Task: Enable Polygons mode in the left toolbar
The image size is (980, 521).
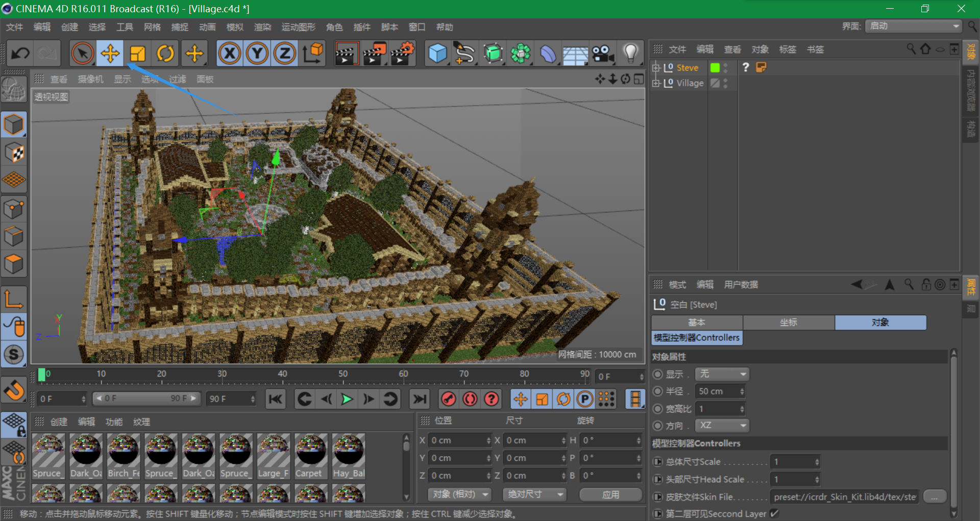Action: (14, 264)
